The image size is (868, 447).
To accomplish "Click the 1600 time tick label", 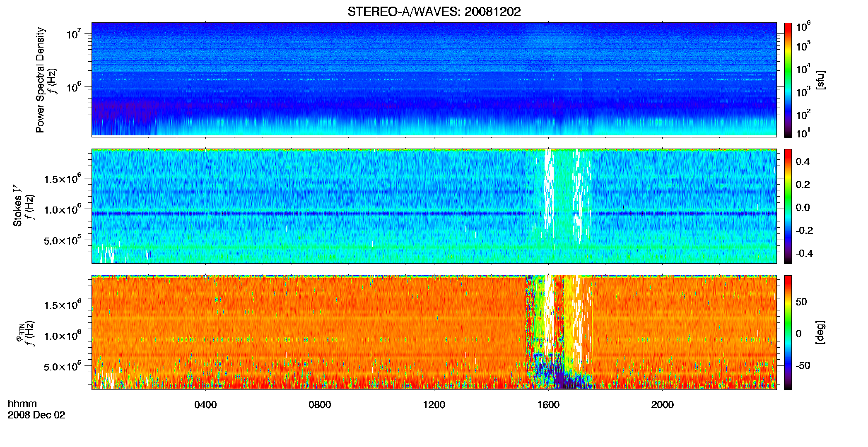I will point(548,405).
